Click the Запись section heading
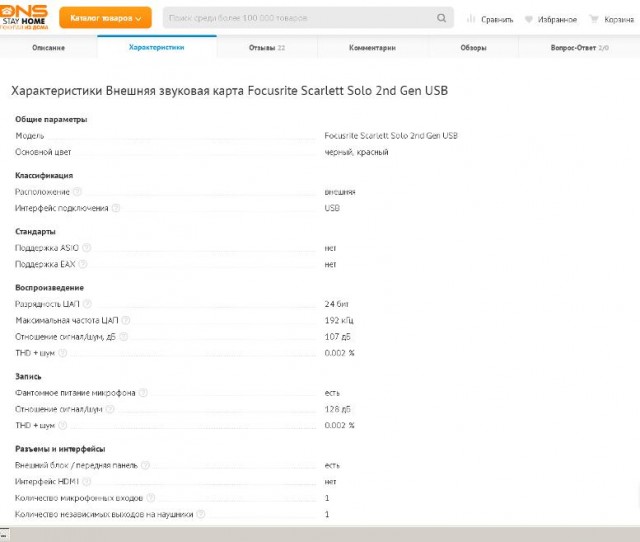The image size is (640, 542). point(28,376)
